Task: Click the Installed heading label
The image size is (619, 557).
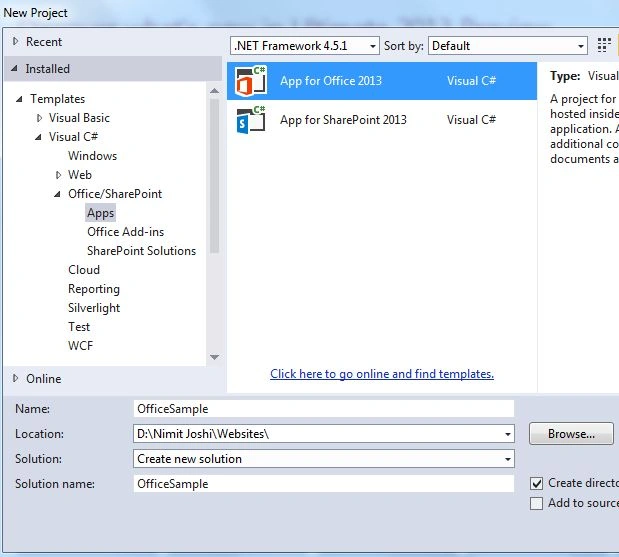Action: [47, 69]
